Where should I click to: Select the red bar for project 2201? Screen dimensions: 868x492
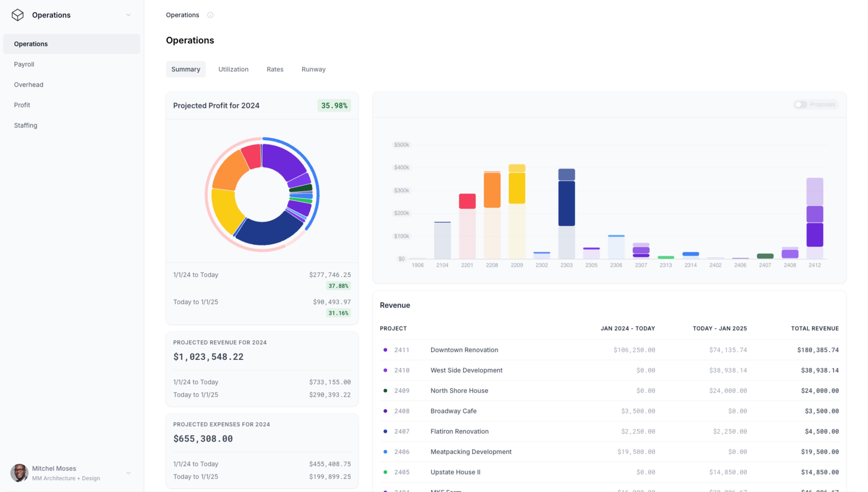pyautogui.click(x=467, y=201)
